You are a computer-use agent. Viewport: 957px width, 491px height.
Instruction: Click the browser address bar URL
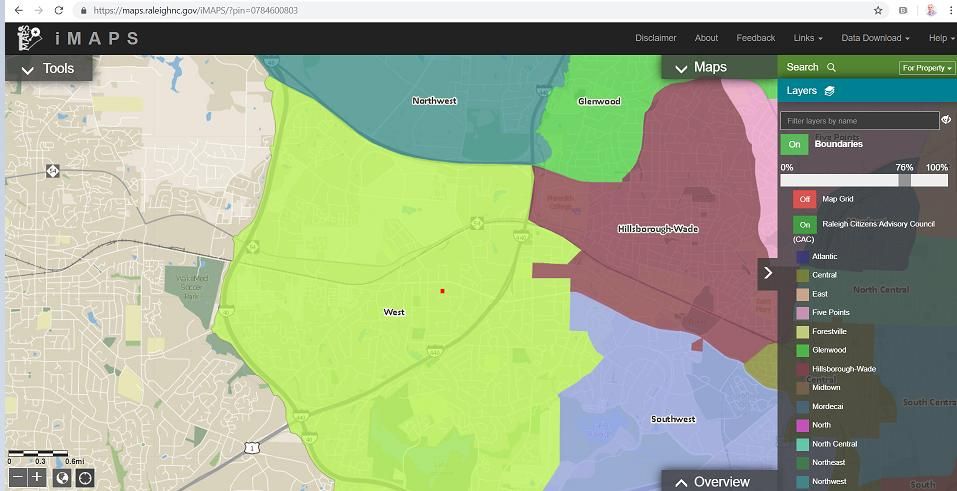pyautogui.click(x=196, y=10)
